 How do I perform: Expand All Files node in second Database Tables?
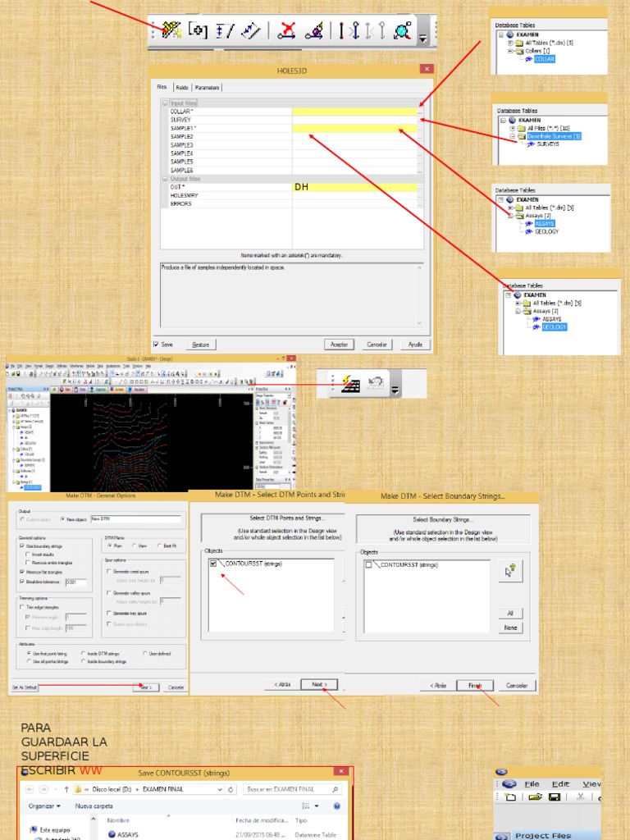(x=512, y=128)
